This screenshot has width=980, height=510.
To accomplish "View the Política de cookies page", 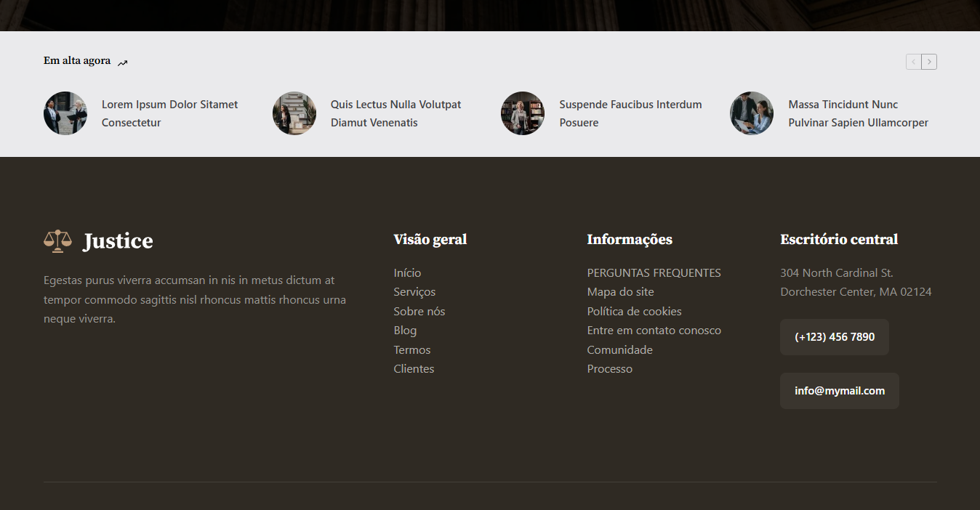I will 634,312.
